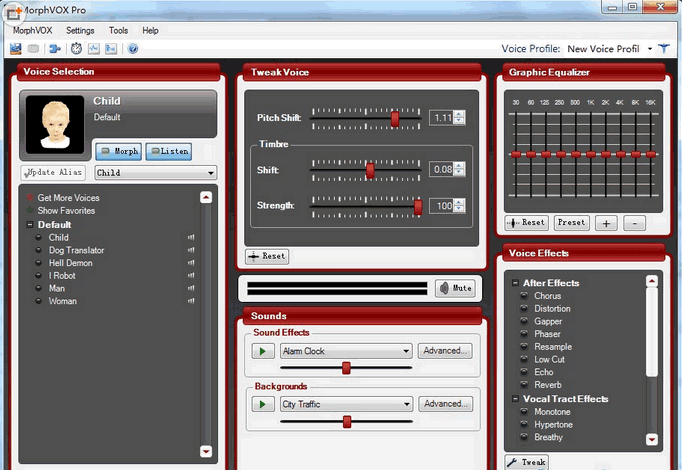This screenshot has width=682, height=470.
Task: Open the stopwatch timer toolbar icon
Action: click(x=77, y=49)
